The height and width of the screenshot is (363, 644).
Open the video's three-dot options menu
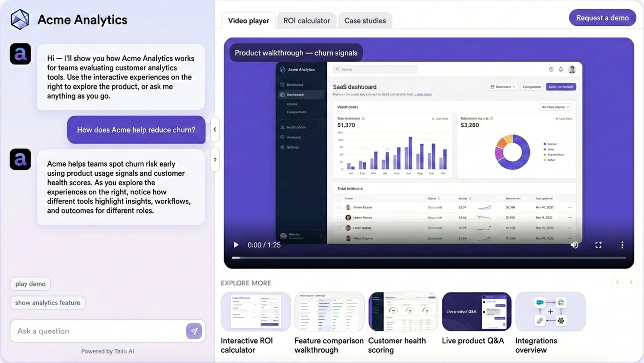pos(622,245)
